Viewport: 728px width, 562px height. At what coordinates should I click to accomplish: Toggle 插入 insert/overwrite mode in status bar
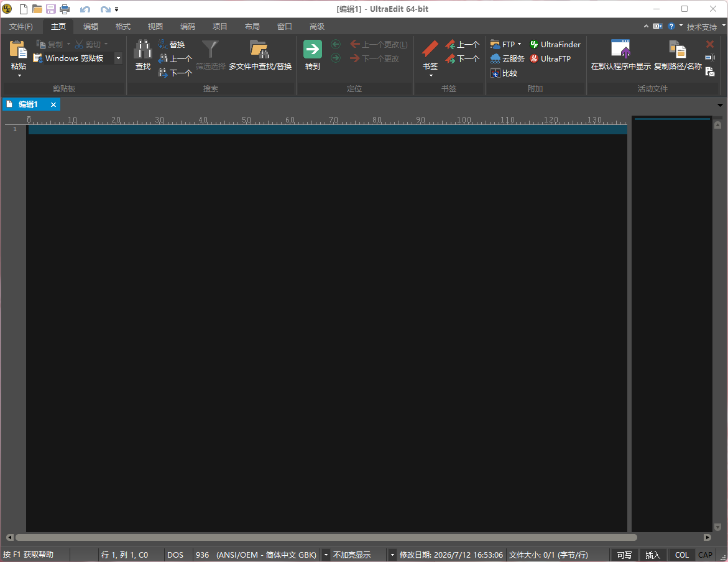(652, 555)
